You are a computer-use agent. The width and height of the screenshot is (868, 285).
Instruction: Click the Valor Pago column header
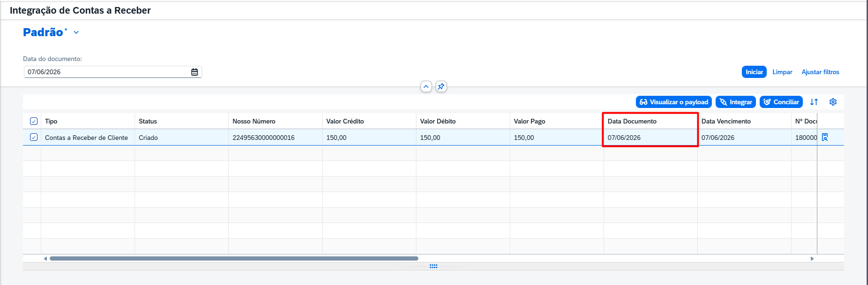(557, 121)
